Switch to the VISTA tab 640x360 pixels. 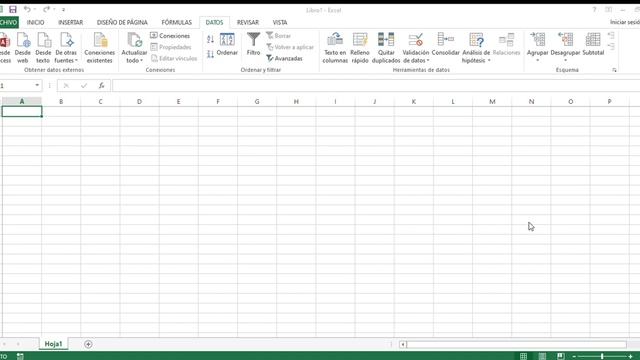tap(280, 22)
